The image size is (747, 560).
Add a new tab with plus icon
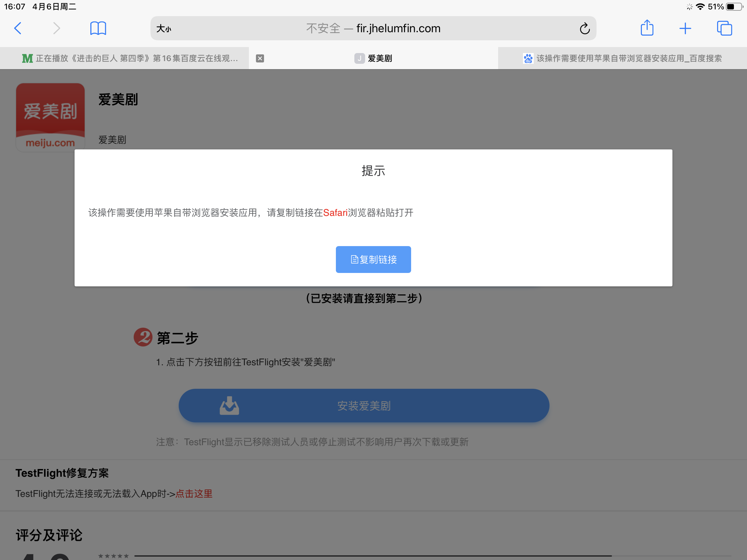click(x=685, y=28)
